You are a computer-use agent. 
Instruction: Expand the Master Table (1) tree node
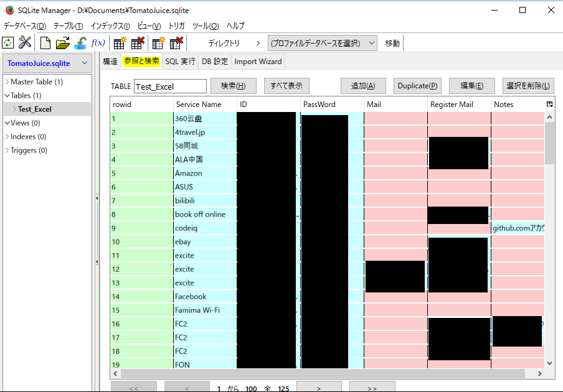pos(7,82)
